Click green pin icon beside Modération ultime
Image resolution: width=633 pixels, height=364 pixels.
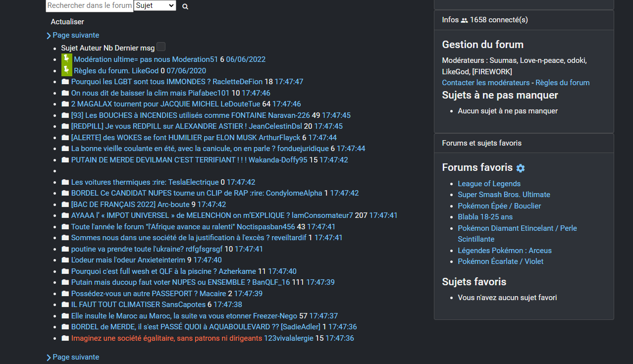tap(66, 59)
